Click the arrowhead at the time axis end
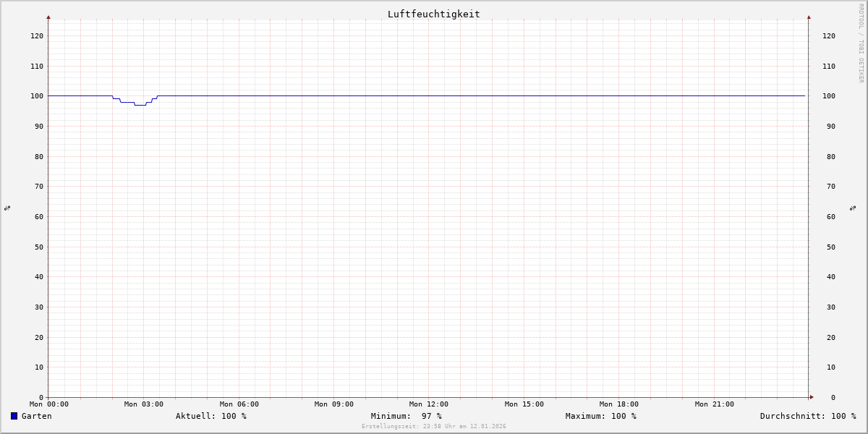Image resolution: width=868 pixels, height=434 pixels. 812,397
